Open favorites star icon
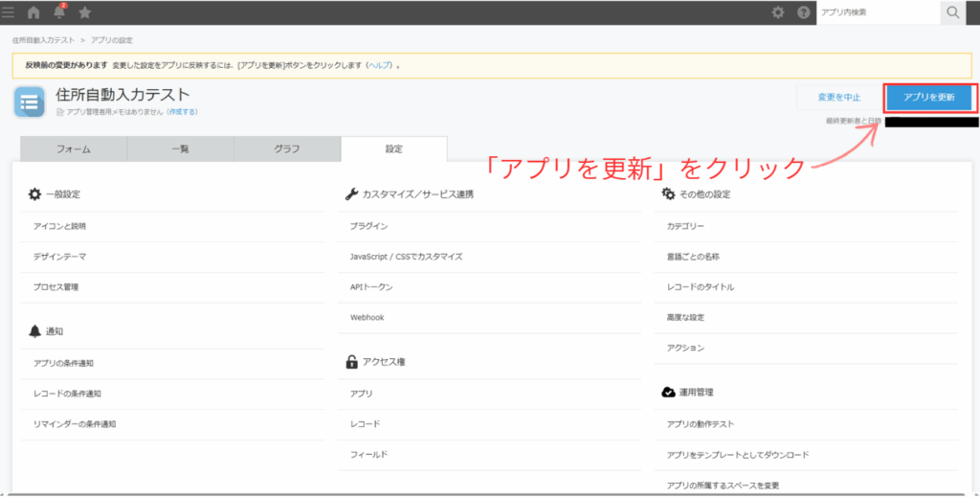980x498 pixels. click(x=85, y=12)
